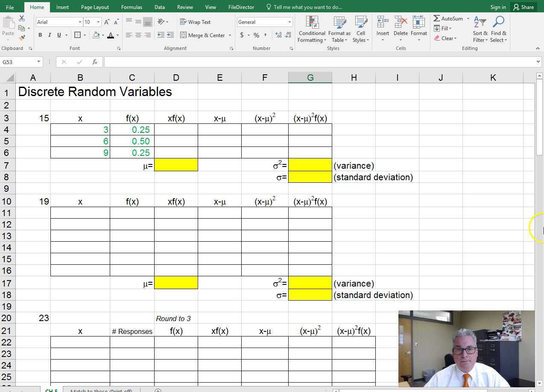Toggle italic formatting

click(x=49, y=35)
